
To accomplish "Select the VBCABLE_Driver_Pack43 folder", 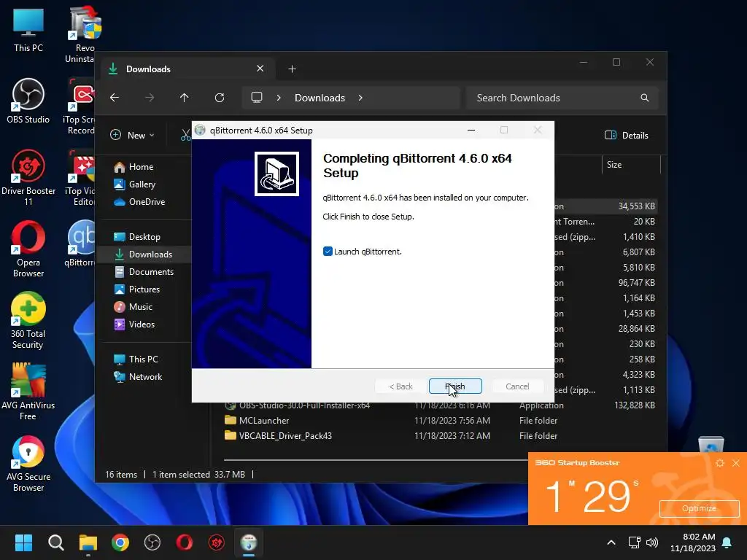I will tap(285, 436).
